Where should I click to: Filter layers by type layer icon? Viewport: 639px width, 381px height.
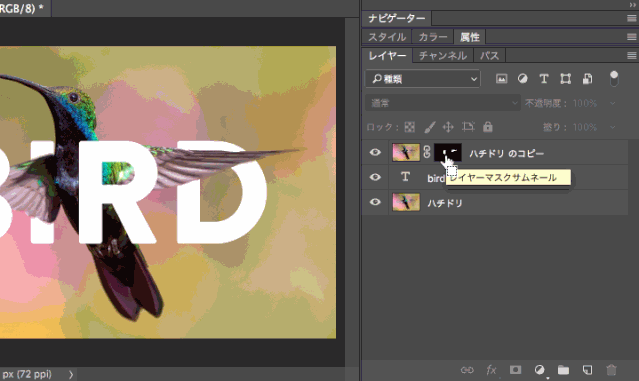[x=544, y=79]
